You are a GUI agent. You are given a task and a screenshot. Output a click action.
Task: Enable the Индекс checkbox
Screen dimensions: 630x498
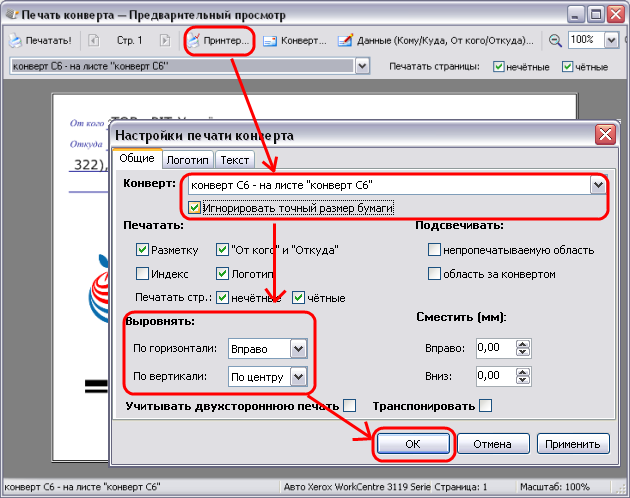click(142, 273)
